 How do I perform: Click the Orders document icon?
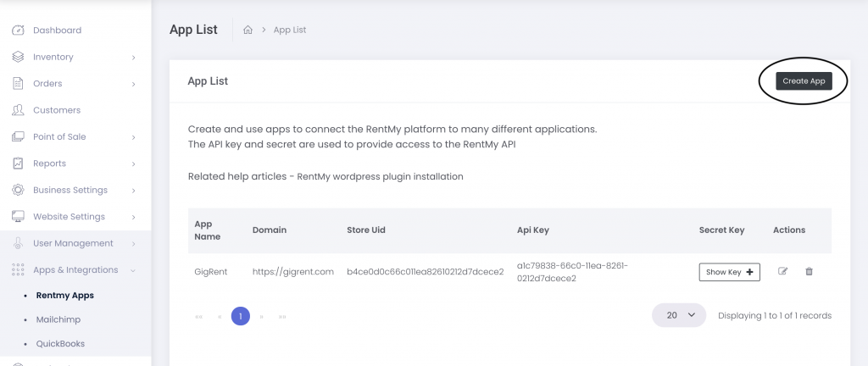click(x=19, y=84)
